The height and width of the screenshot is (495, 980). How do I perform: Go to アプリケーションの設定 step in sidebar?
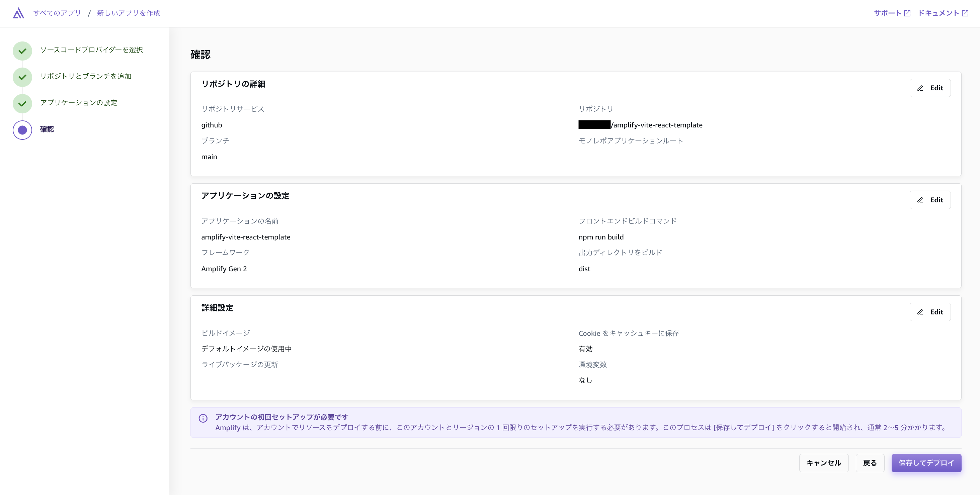[78, 103]
